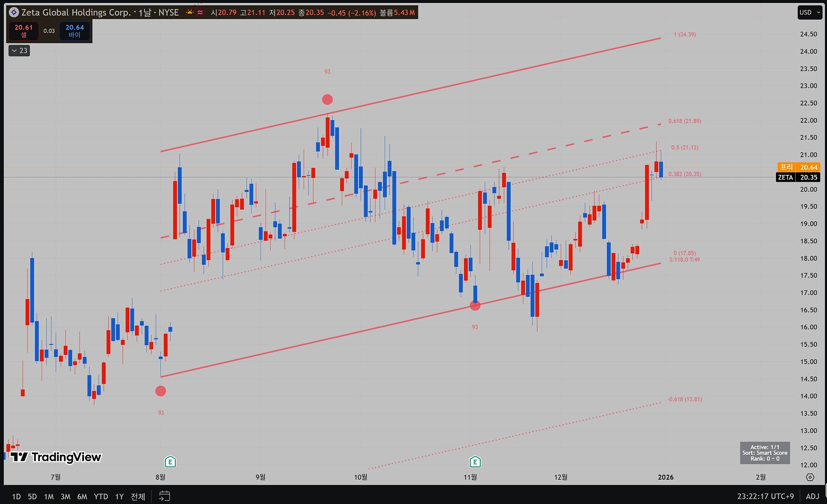The image size is (827, 504).
Task: Select the 전체 all-range option
Action: [x=138, y=497]
